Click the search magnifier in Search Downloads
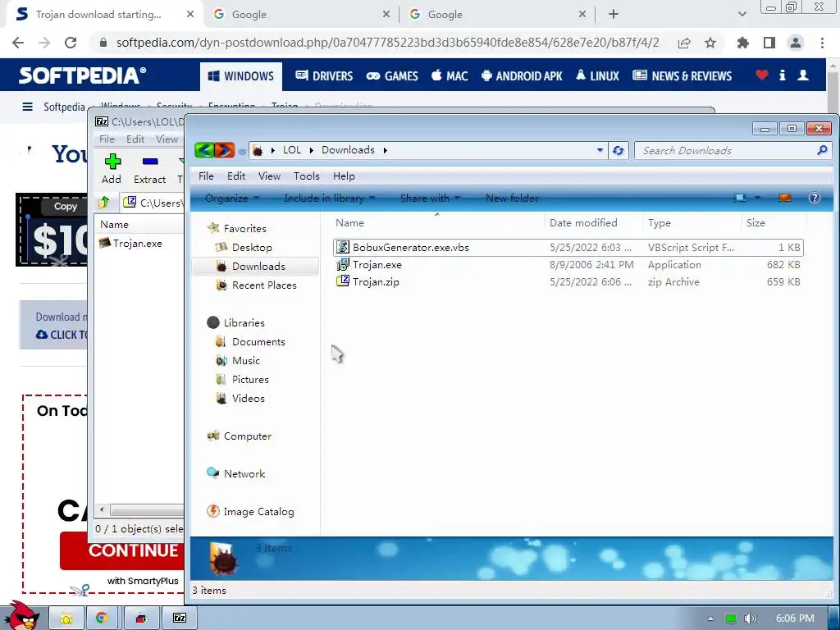The height and width of the screenshot is (630, 840). [x=822, y=151]
